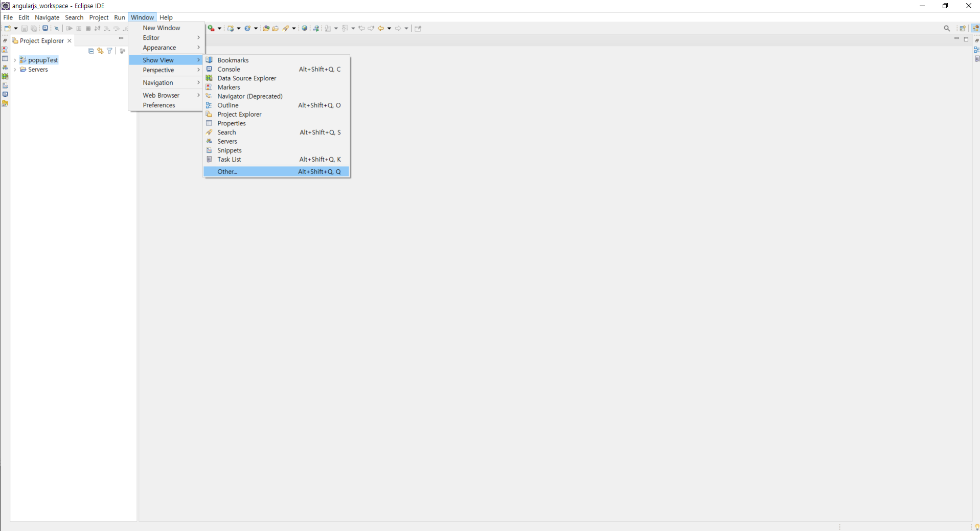Click the Save All icon
The image size is (980, 531).
pos(34,29)
